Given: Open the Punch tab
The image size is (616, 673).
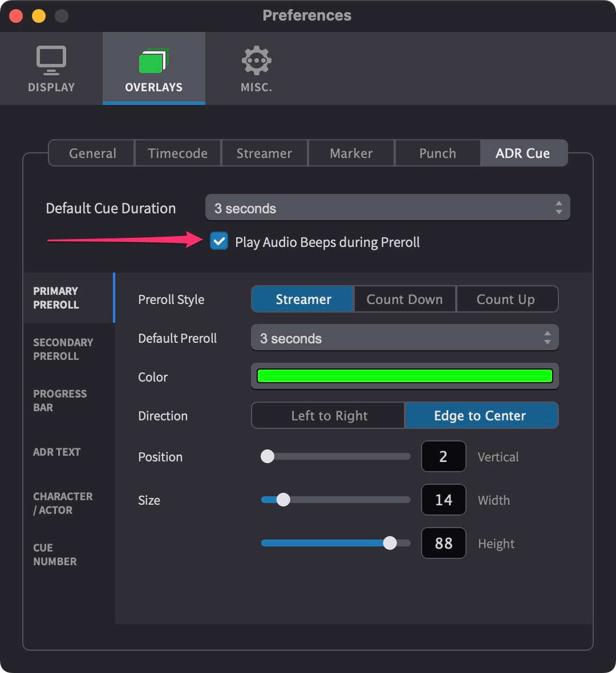Looking at the screenshot, I should point(437,153).
